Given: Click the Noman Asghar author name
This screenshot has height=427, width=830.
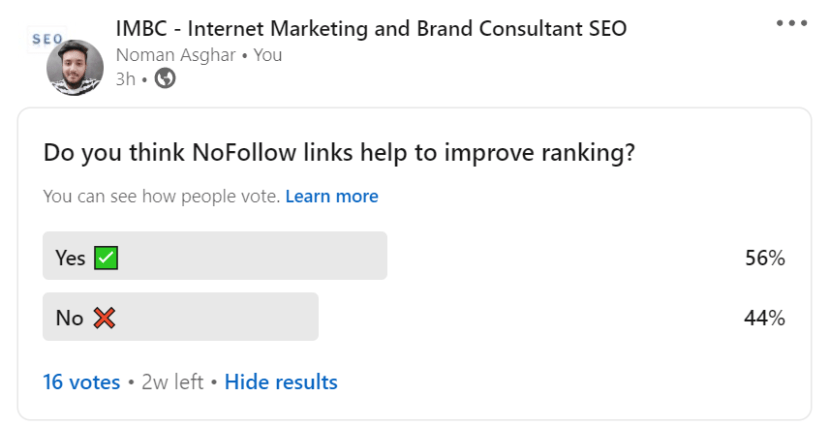Looking at the screenshot, I should click(176, 55).
